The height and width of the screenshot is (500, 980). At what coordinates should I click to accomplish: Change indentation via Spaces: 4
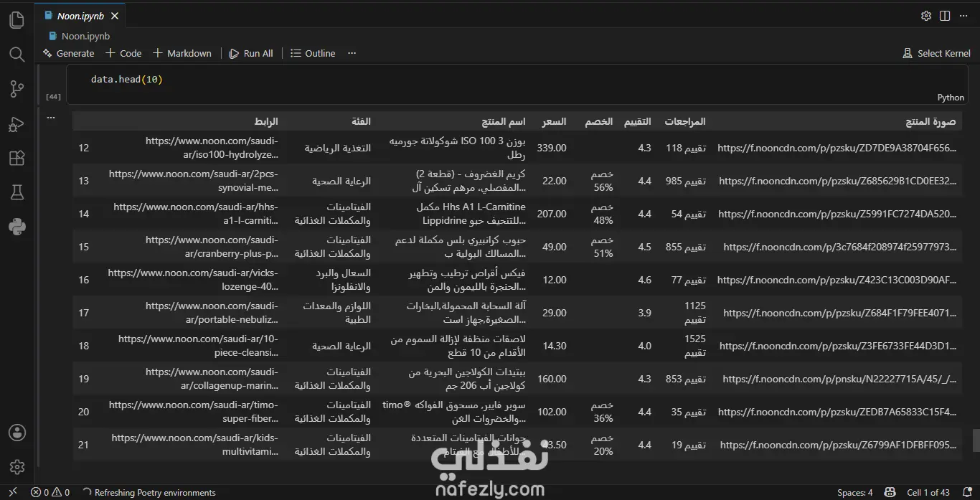click(x=855, y=492)
